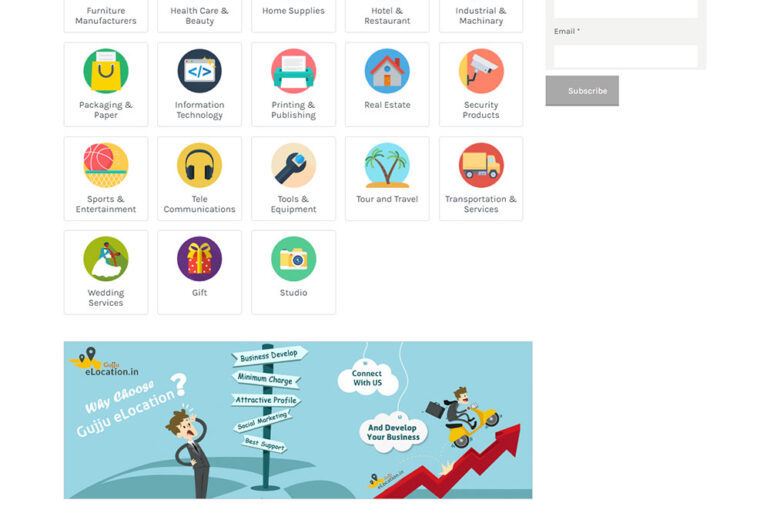Open the Studio camera icon
770x520 pixels.
pyautogui.click(x=294, y=259)
